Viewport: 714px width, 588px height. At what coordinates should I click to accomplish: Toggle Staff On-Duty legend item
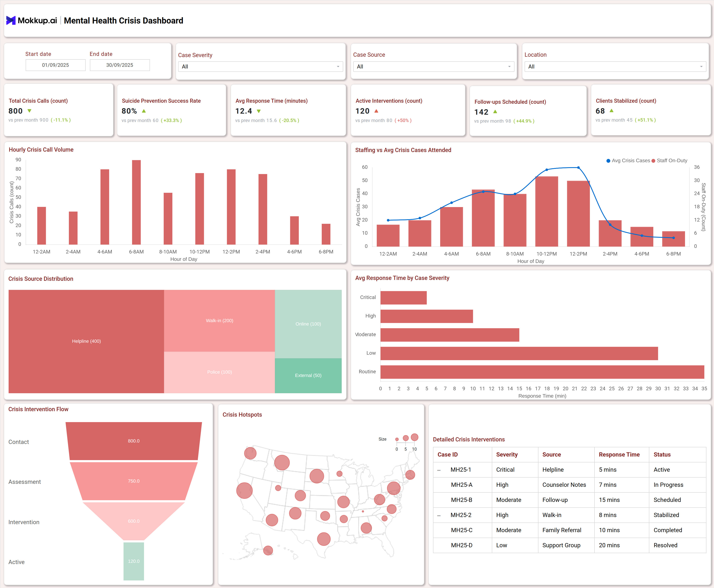coord(669,161)
